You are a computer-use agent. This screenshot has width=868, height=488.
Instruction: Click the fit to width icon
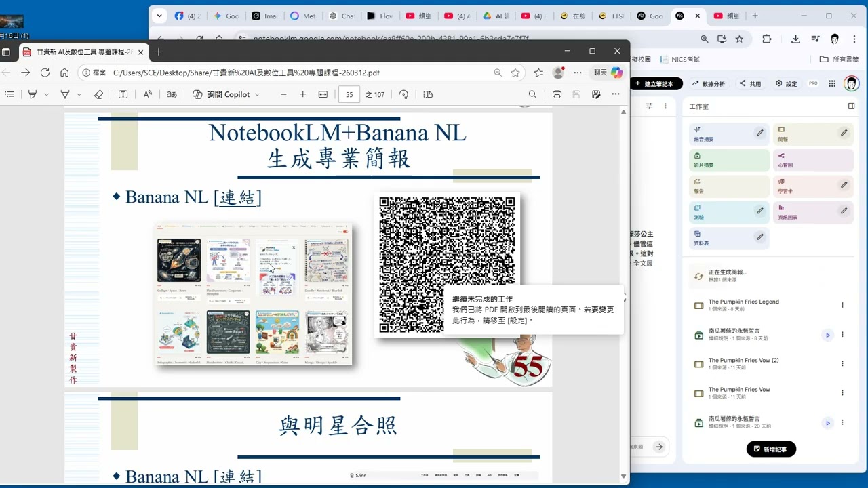coord(323,94)
